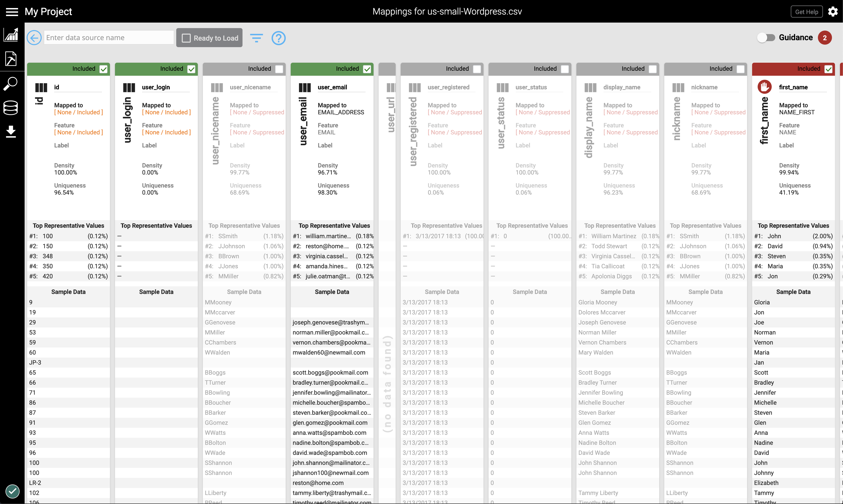Open the chart analytics sidebar icon
843x504 pixels.
click(x=11, y=35)
